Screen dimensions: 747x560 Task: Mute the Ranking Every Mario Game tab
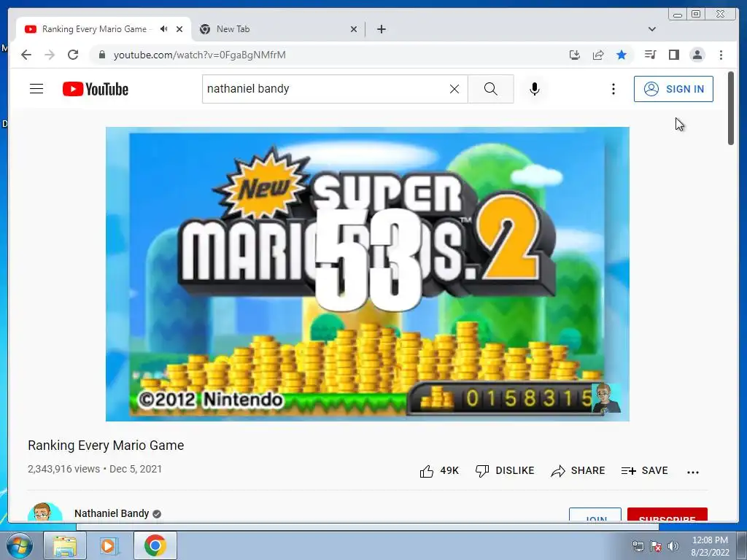[164, 29]
